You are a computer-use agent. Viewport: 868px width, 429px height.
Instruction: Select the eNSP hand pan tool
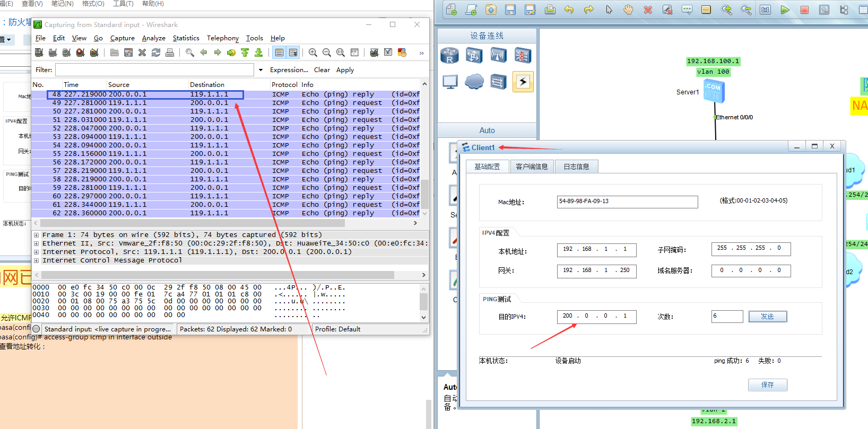point(628,10)
